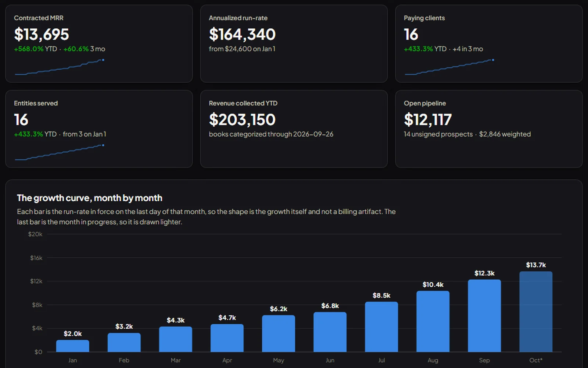The height and width of the screenshot is (368, 588).
Task: Select the Sep bar labeled $12.3k
Action: click(484, 316)
